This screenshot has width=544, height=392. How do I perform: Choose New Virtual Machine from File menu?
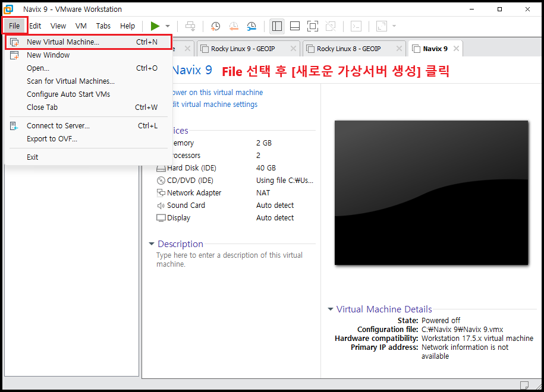[89, 42]
